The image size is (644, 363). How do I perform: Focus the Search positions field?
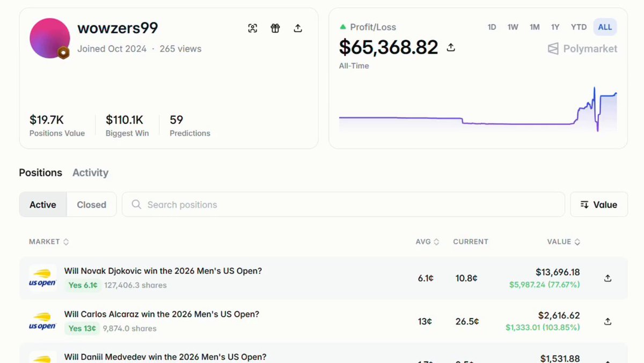pos(343,204)
